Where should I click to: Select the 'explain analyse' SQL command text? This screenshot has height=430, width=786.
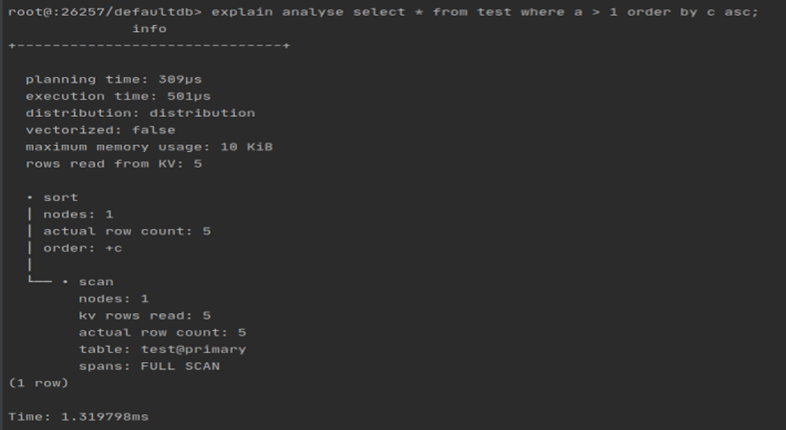tap(277, 12)
